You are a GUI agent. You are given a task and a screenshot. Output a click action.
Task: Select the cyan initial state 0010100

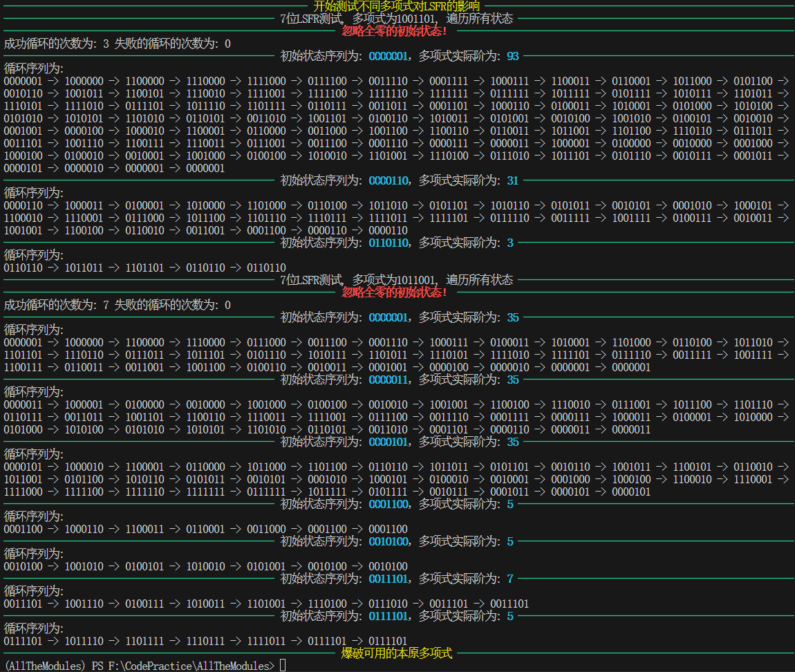(388, 541)
